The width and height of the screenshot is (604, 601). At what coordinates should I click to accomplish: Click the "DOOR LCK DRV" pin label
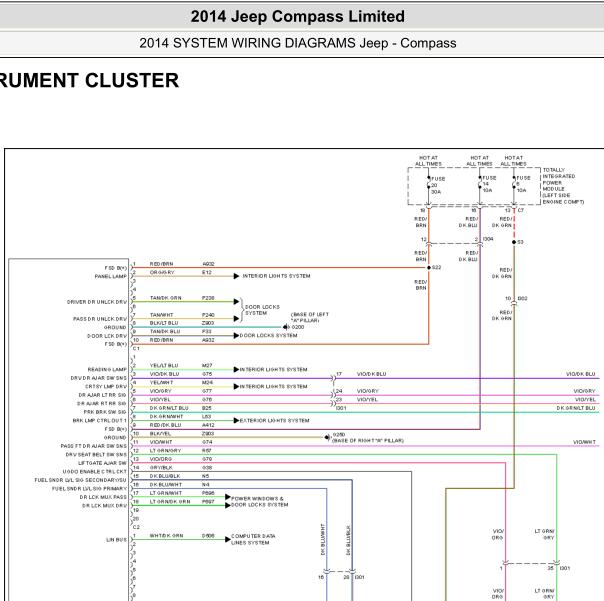(x=107, y=336)
